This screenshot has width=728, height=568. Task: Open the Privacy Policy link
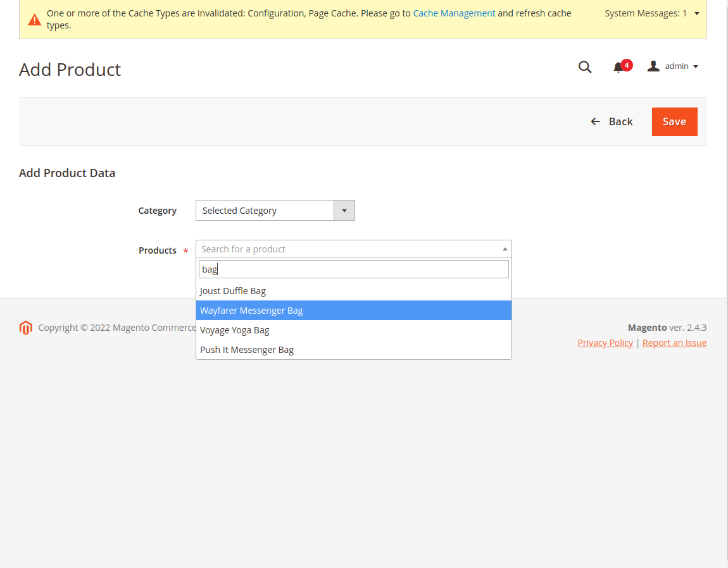click(x=605, y=343)
